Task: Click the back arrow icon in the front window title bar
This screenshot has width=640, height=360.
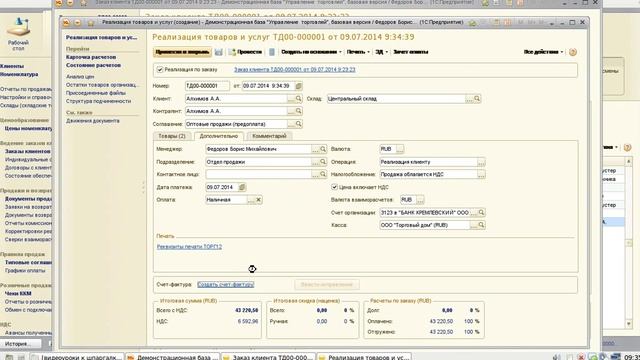Action: [x=78, y=23]
